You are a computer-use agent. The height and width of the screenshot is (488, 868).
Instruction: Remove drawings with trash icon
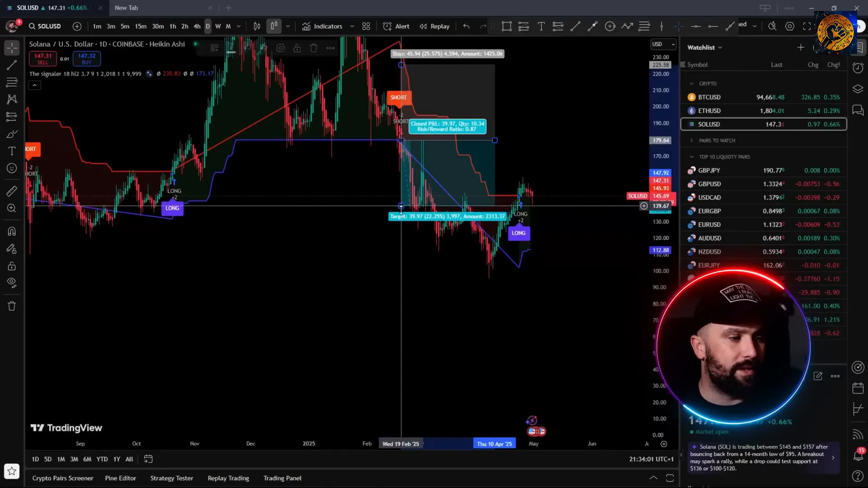click(12, 306)
